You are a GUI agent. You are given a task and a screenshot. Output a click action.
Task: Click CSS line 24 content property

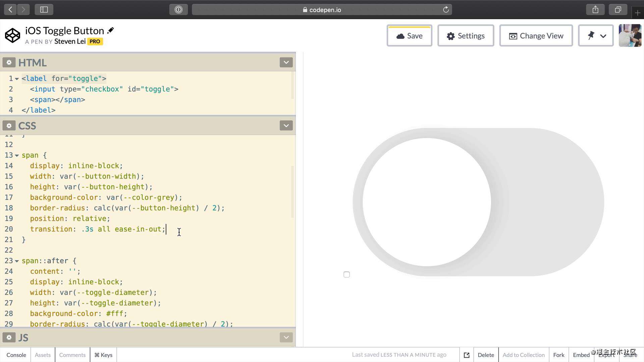[x=55, y=271]
